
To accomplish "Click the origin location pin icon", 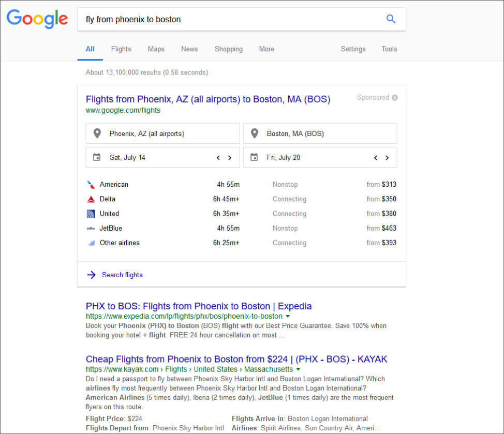I will click(x=97, y=133).
